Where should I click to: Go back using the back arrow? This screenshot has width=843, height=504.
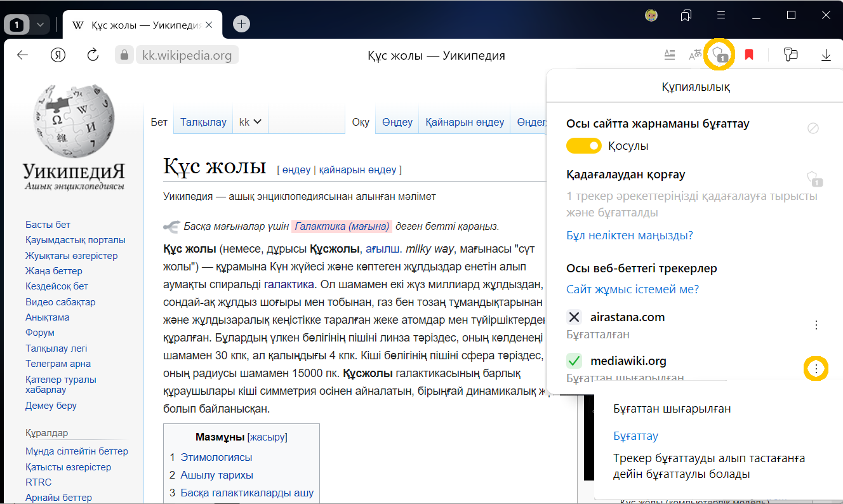coord(23,55)
